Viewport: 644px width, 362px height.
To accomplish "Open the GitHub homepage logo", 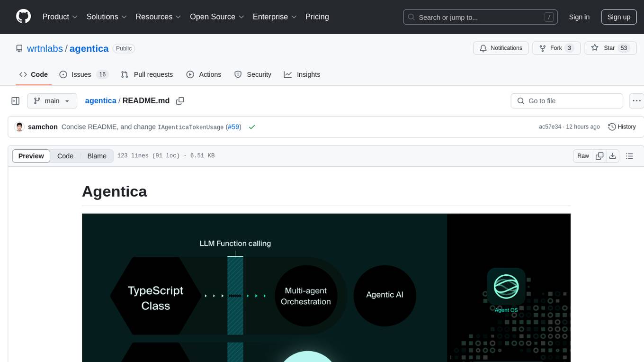I will (x=24, y=17).
